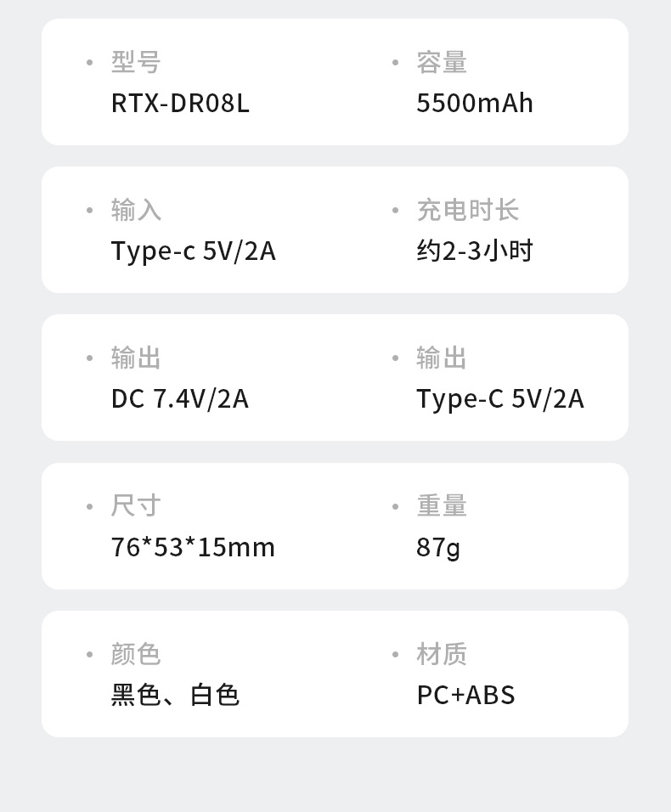The height and width of the screenshot is (812, 671).
Task: Click the 输出 label above Type-C 5V/2A
Action: pos(442,358)
